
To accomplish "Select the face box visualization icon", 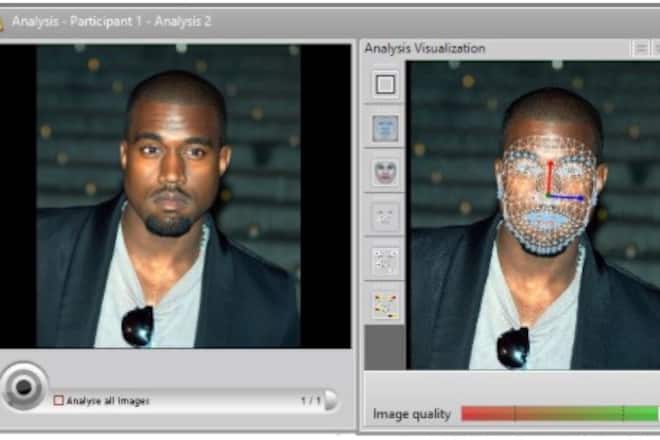I will coord(385,84).
